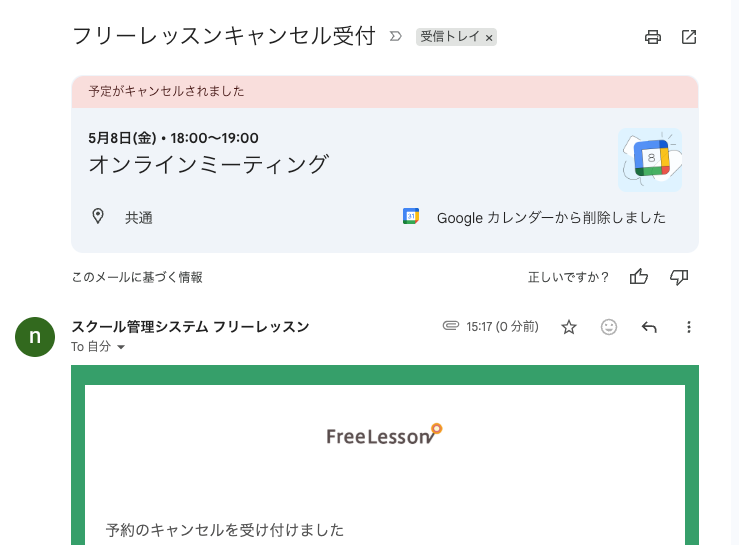This screenshot has width=739, height=545.
Task: Click the location pin icon
Action: 98,216
